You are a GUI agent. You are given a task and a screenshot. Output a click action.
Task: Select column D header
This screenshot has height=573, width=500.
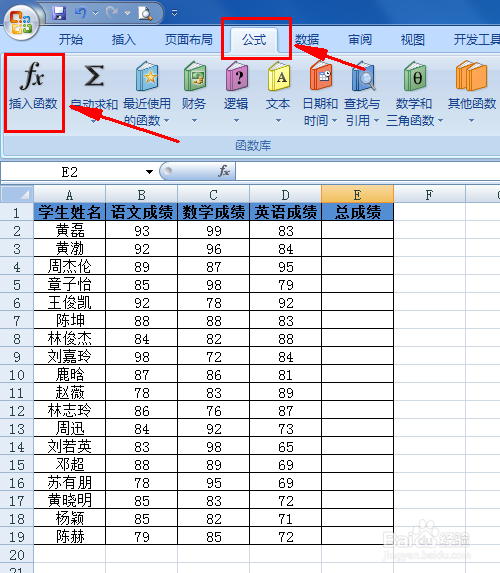[x=285, y=194]
